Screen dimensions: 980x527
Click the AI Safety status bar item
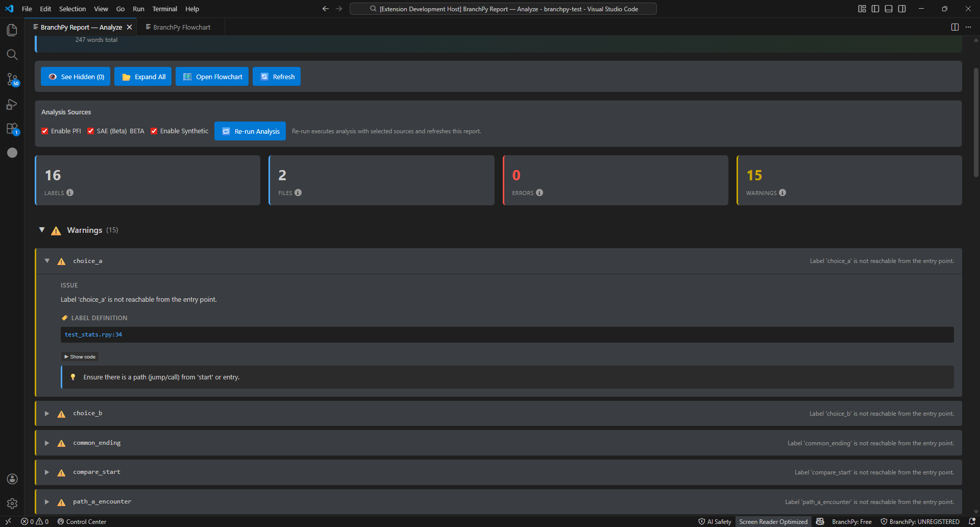[715, 521]
